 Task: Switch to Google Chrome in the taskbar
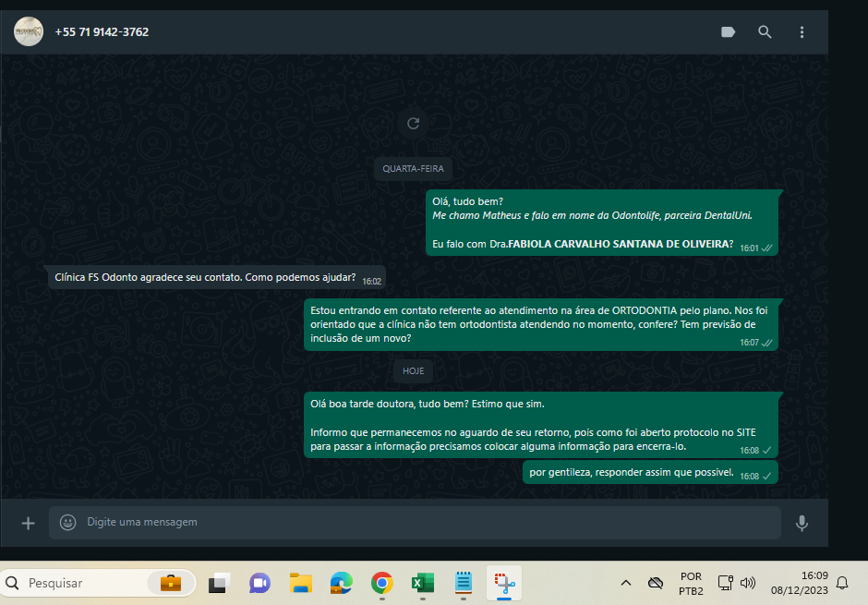(x=382, y=583)
